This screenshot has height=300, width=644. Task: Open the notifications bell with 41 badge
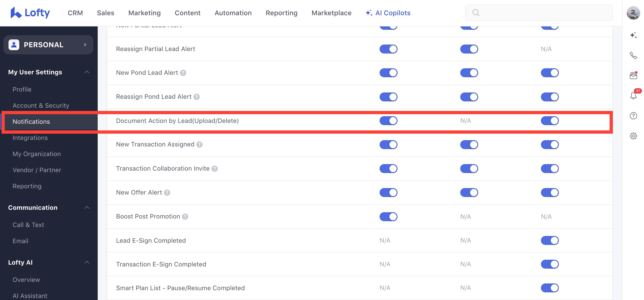633,95
